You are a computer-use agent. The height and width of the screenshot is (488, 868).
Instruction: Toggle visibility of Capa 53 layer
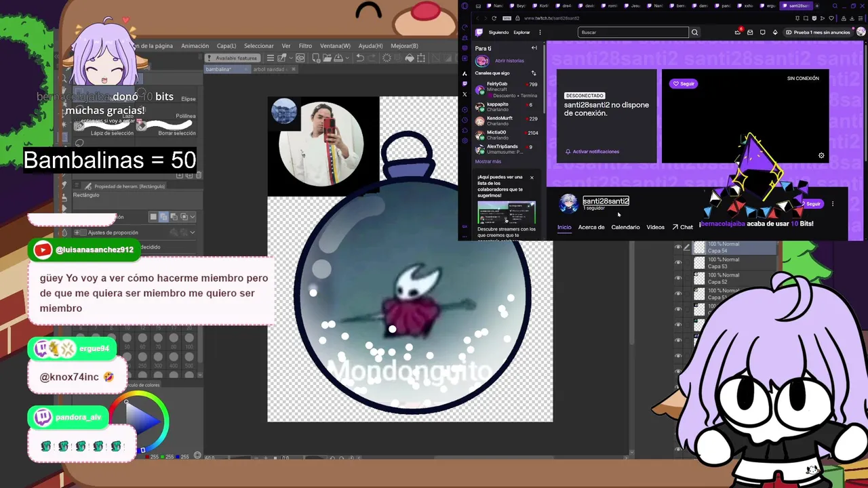point(678,262)
